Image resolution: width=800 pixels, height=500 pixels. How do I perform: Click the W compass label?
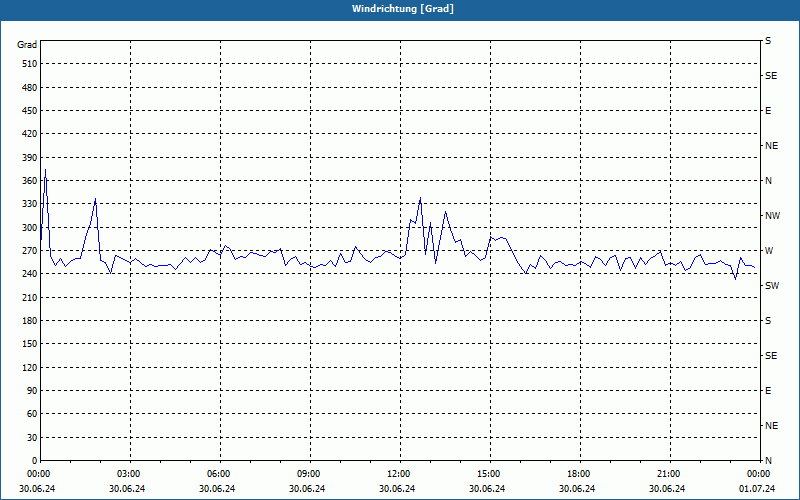[769, 251]
